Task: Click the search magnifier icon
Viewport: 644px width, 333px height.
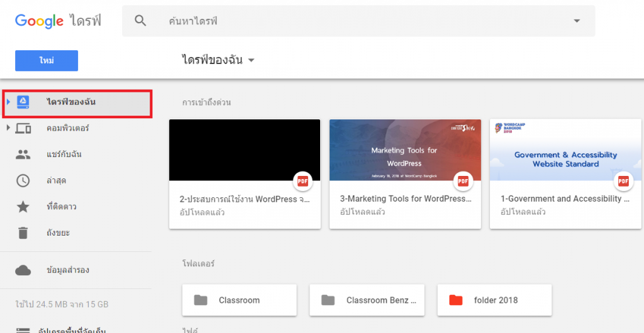Action: 140,21
